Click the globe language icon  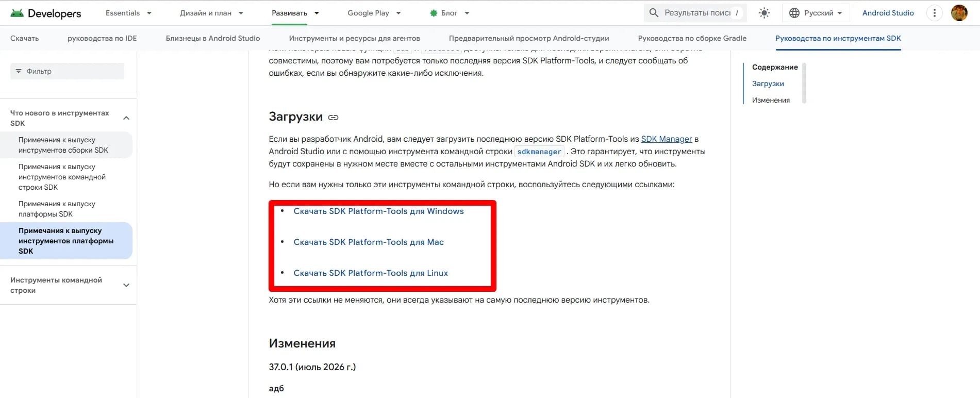[x=794, y=13]
